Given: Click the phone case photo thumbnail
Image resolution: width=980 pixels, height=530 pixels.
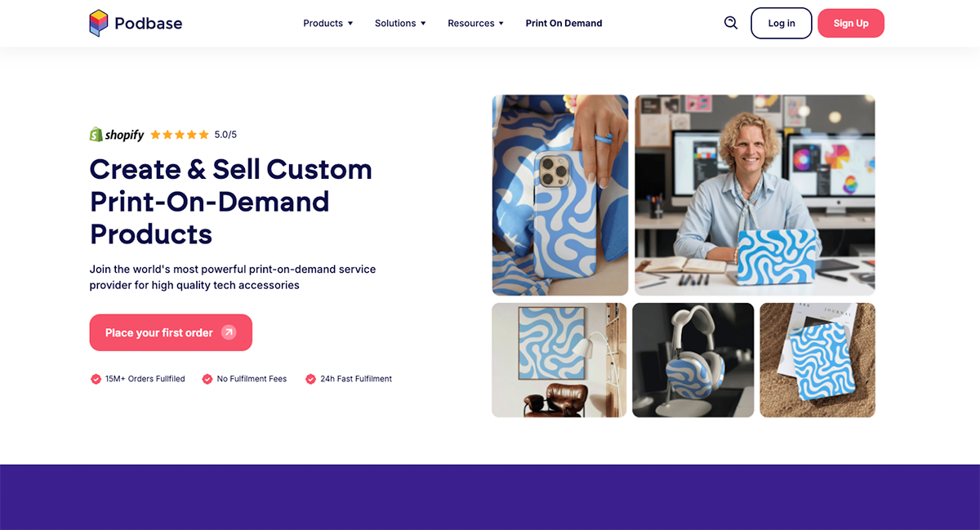Looking at the screenshot, I should (x=560, y=195).
